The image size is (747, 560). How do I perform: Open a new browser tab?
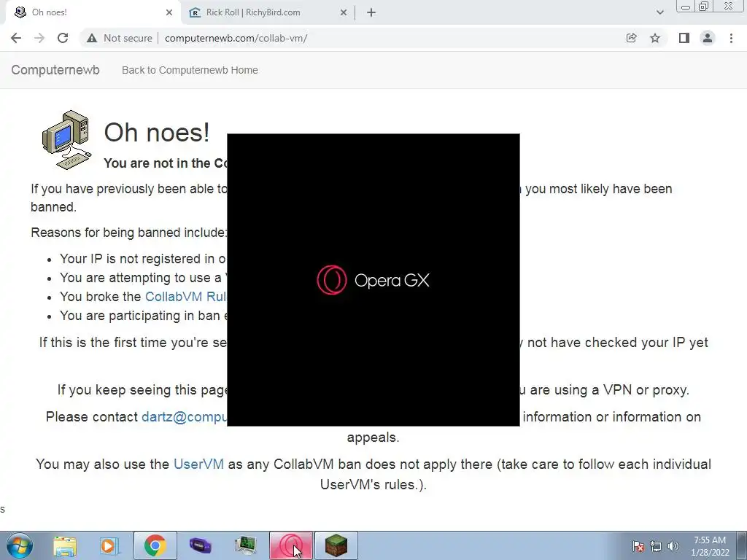(371, 12)
